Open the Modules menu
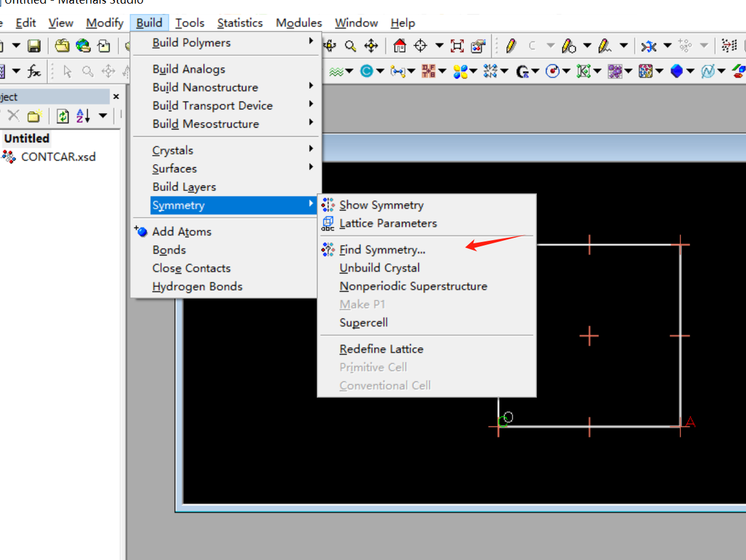 [x=299, y=23]
